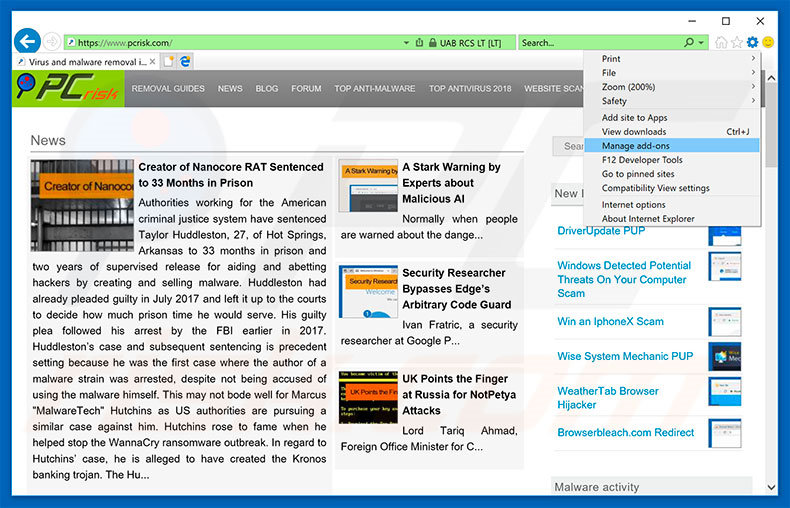
Task: Choose Internet options in Tools menu
Action: coord(633,205)
